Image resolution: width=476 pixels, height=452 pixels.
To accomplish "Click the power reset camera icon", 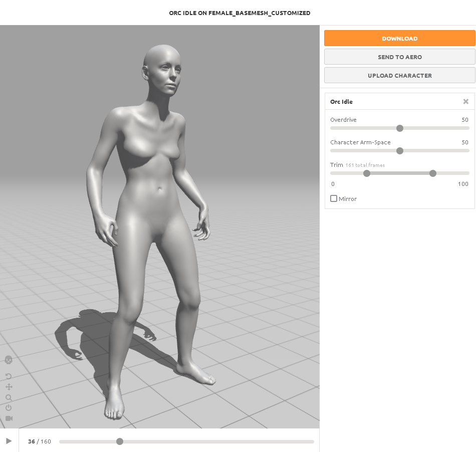I will tap(9, 408).
